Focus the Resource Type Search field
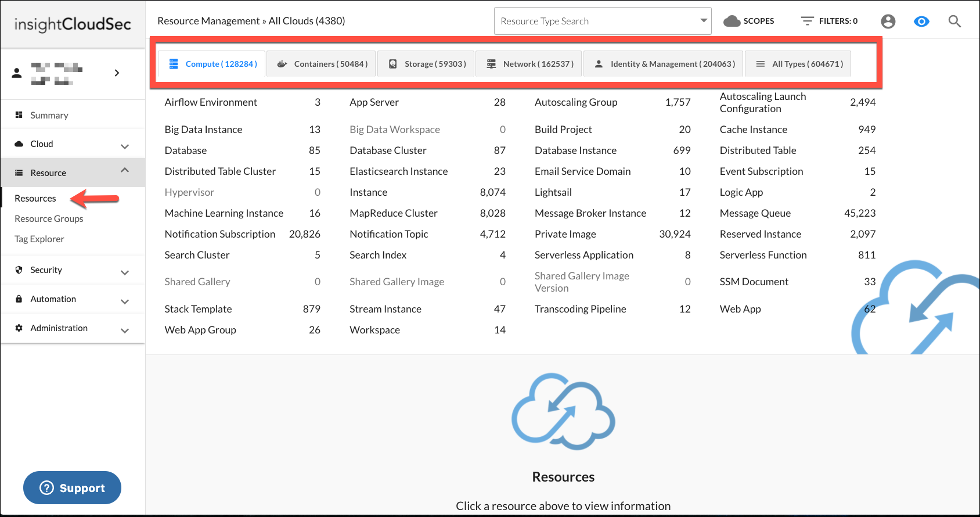 pos(603,21)
